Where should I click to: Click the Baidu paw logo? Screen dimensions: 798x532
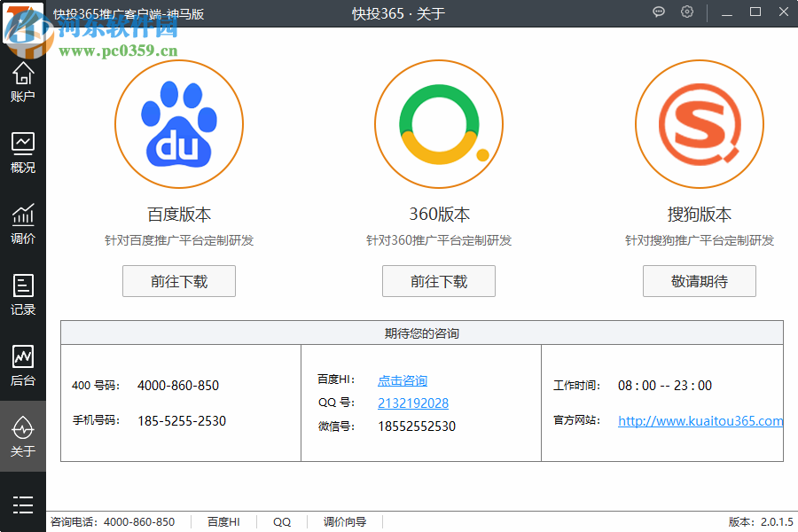[178, 124]
